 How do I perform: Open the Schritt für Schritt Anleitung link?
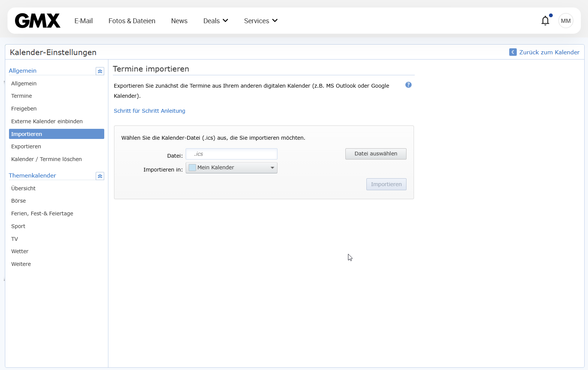click(149, 111)
